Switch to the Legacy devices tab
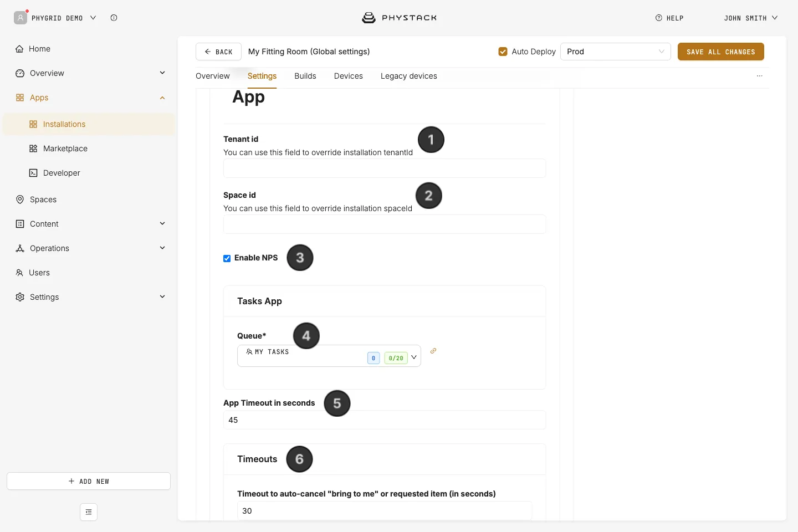This screenshot has width=798, height=532. coord(409,76)
